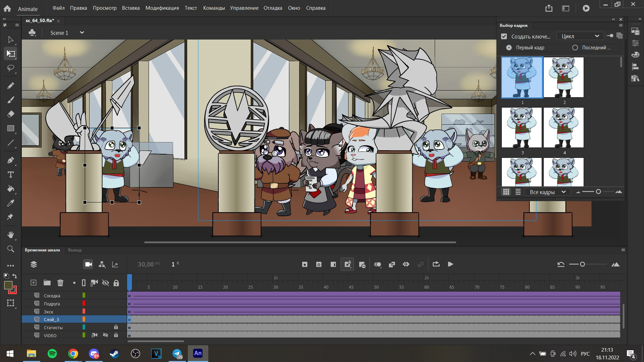Select the Первый кадр radio button
644x362 pixels.
509,48
